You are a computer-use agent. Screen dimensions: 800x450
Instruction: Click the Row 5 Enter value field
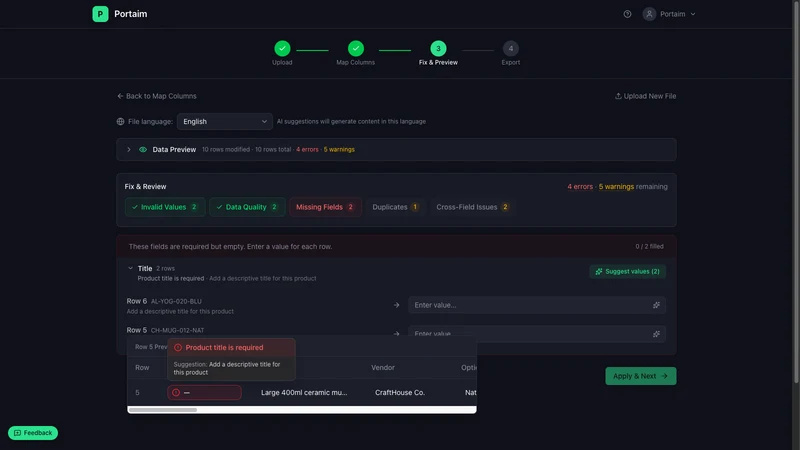coord(537,332)
